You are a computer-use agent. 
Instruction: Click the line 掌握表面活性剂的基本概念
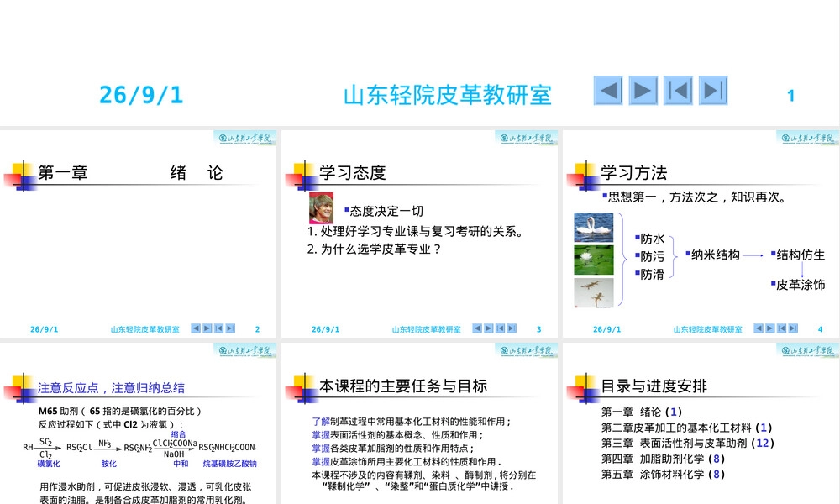pos(398,435)
